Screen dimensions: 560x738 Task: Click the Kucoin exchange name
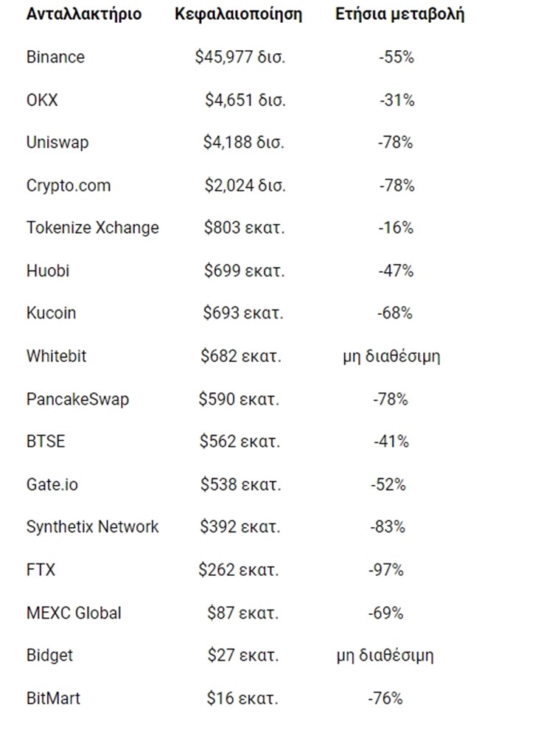coord(51,313)
